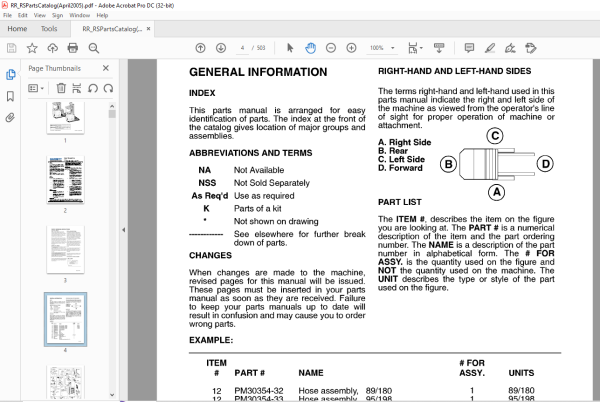
Task: Delete selected page with trash icon
Action: pyautogui.click(x=61, y=88)
